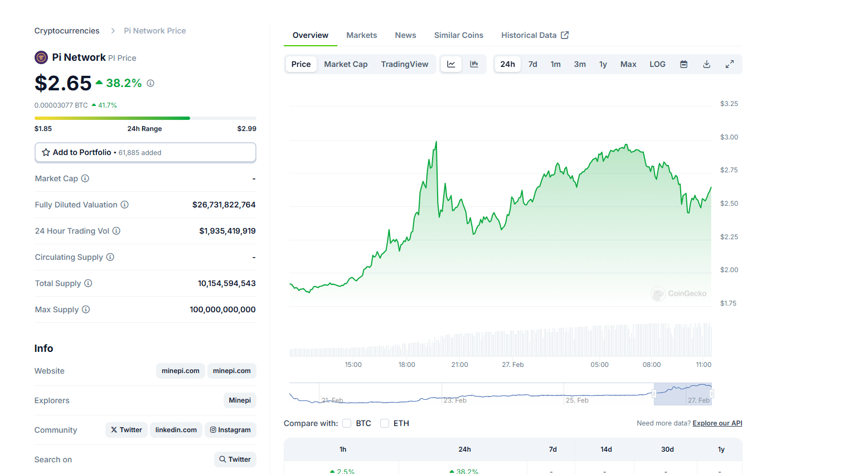Click external link icon beside Historical Data
The width and height of the screenshot is (868, 474).
(565, 35)
